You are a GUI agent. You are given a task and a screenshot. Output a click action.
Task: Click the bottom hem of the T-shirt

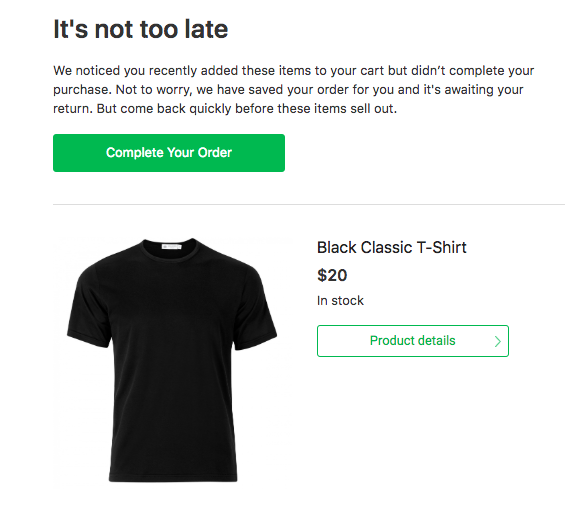[x=173, y=478]
